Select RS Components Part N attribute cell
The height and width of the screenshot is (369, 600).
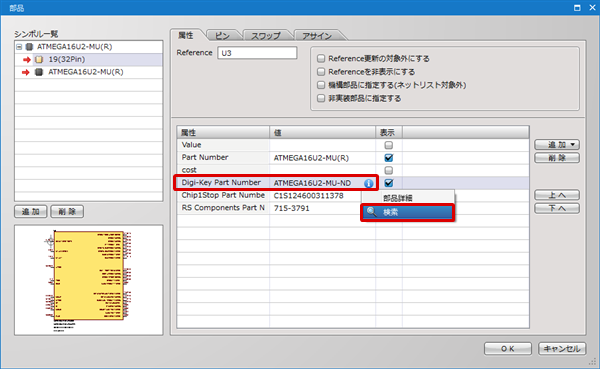tap(223, 208)
